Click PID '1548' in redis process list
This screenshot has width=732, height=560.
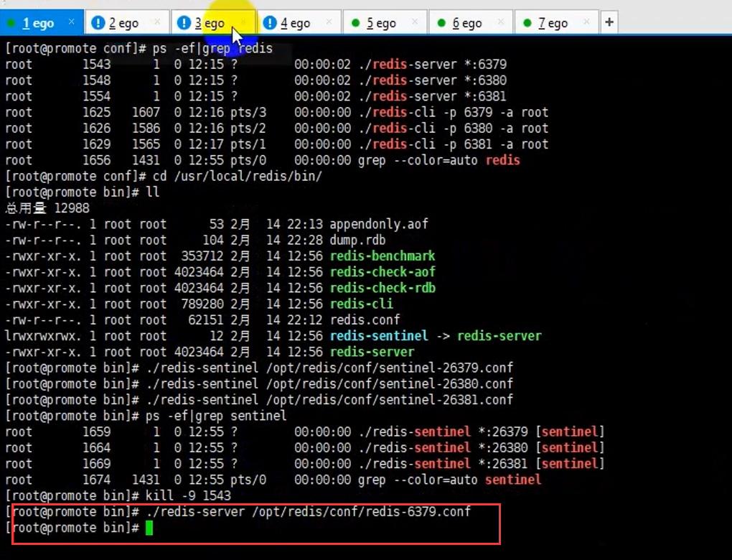point(97,80)
